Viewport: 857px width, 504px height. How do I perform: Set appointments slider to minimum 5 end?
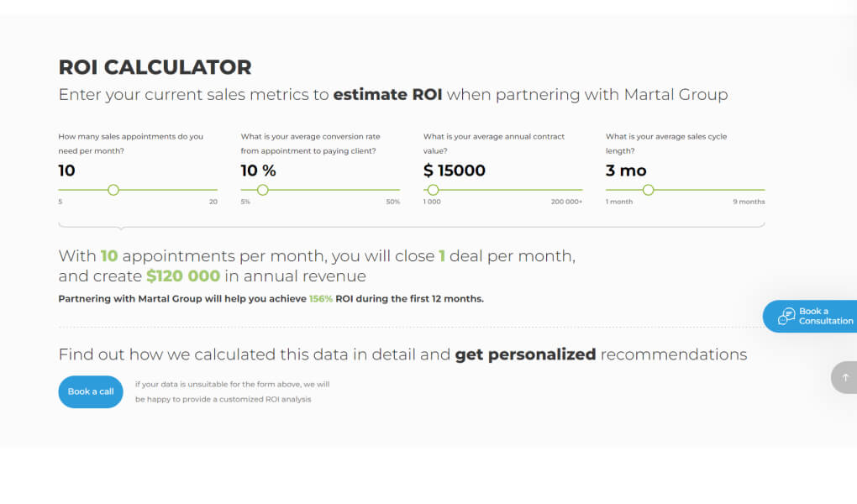(59, 190)
